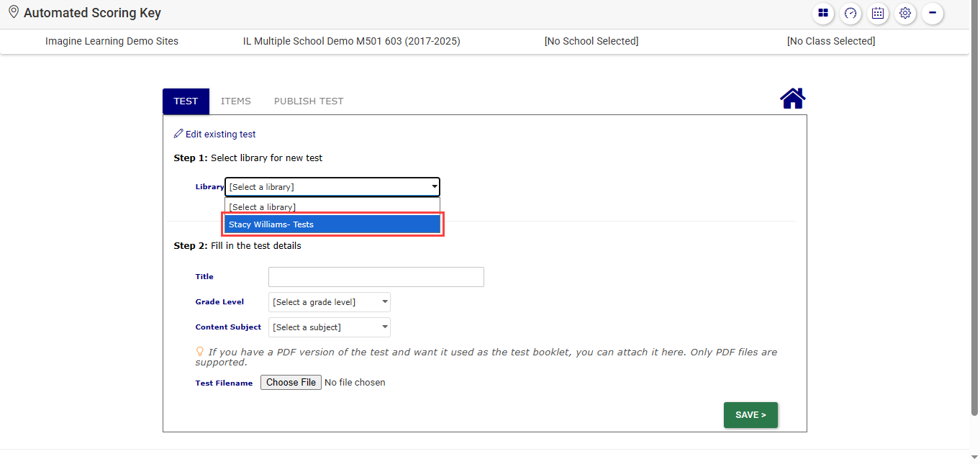Image resolution: width=980 pixels, height=464 pixels.
Task: Choose the [Select a library] option
Action: tap(332, 206)
